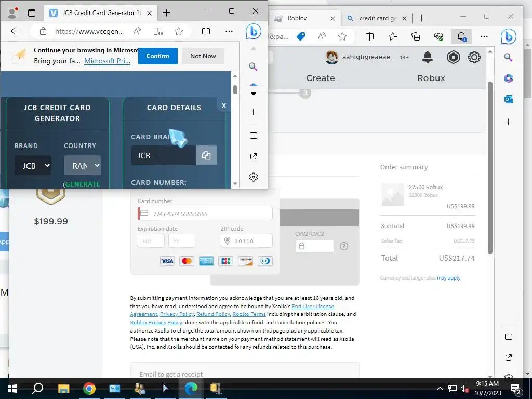
Task: Click the ZIP code field showing 10118
Action: [246, 241]
